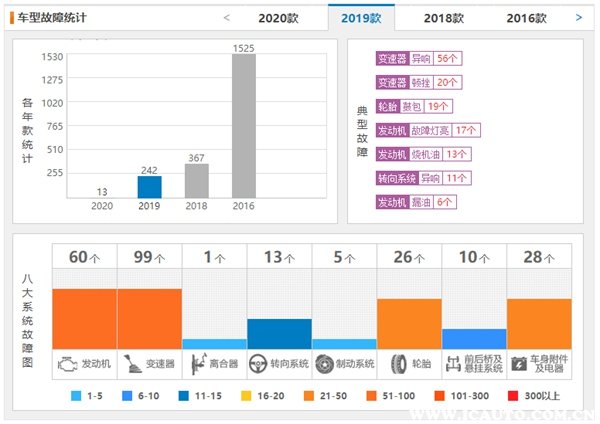Click the 1-5 light blue legend swatch

pos(75,397)
